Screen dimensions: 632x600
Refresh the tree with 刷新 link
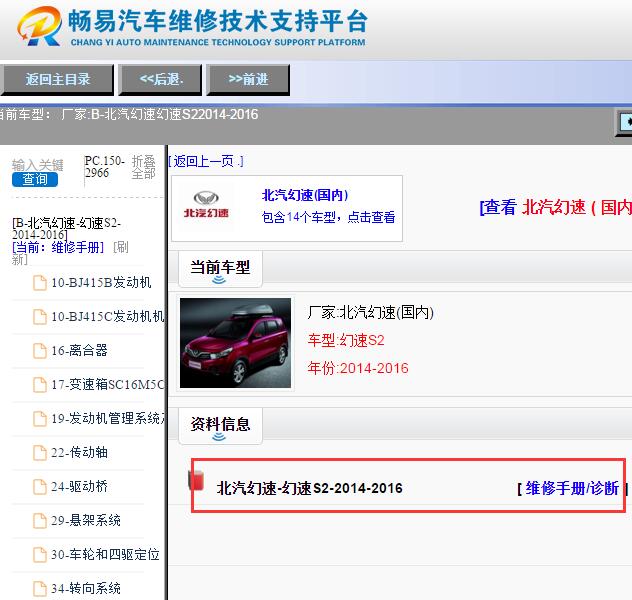pos(70,253)
